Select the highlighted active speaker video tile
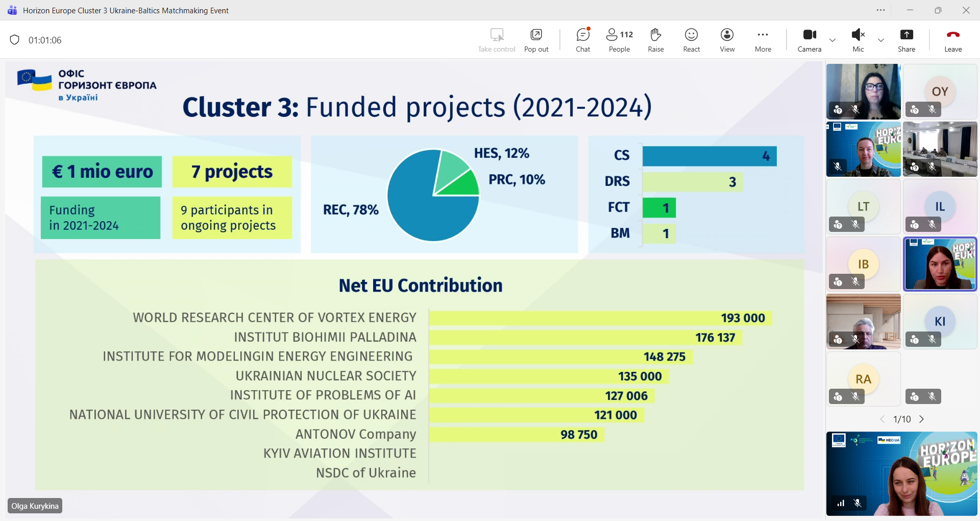 (940, 264)
